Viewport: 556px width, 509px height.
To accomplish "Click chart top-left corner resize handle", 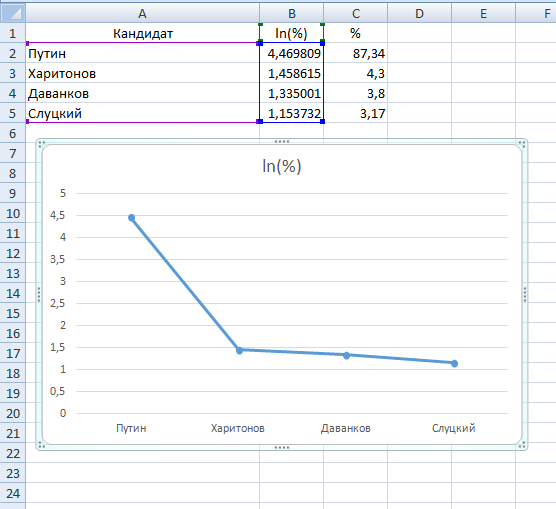I will 41,144.
